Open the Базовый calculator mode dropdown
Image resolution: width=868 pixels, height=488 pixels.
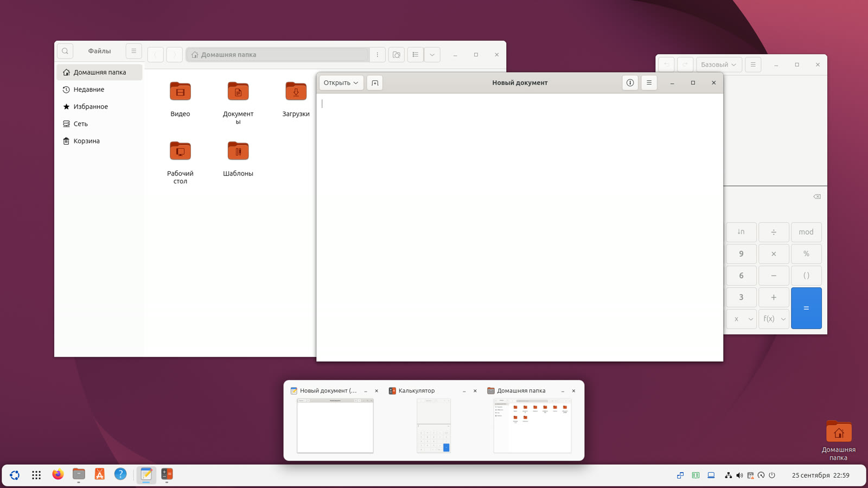[719, 65]
